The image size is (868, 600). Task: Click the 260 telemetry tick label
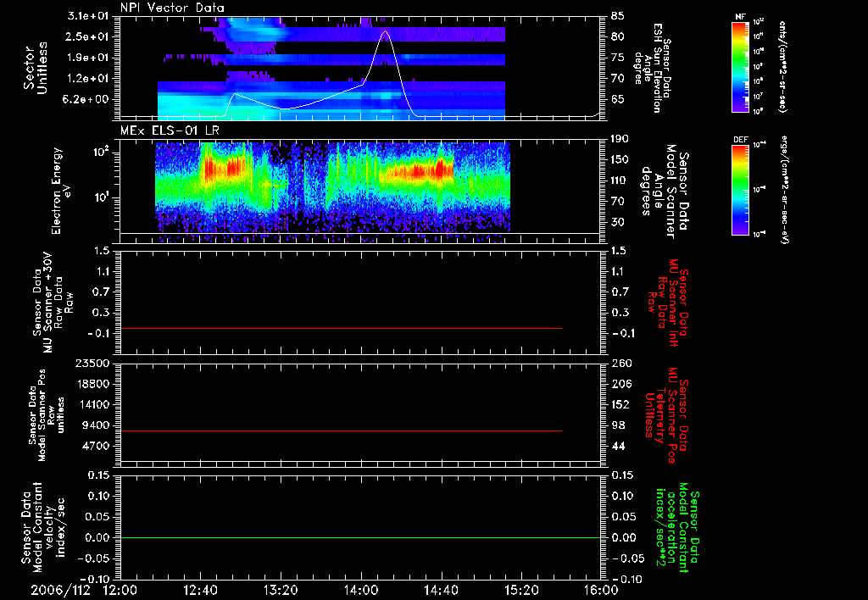[621, 364]
